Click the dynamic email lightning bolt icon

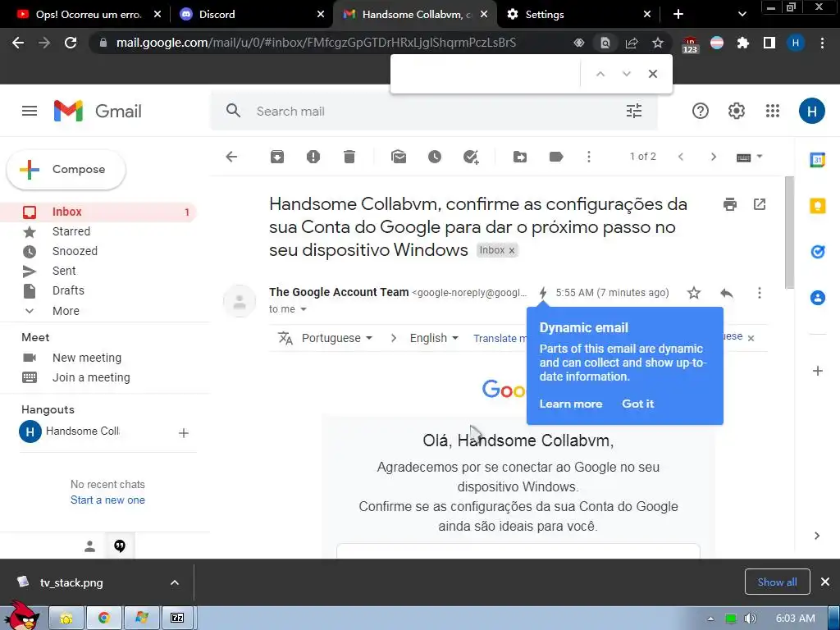pos(543,293)
